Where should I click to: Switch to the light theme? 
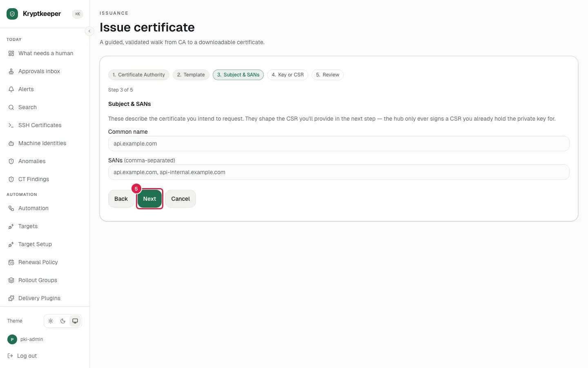[51, 321]
